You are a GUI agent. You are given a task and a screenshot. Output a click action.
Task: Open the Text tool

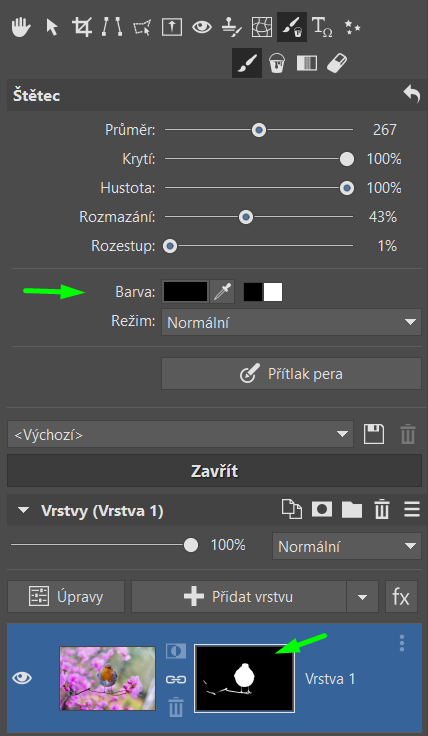pyautogui.click(x=322, y=27)
